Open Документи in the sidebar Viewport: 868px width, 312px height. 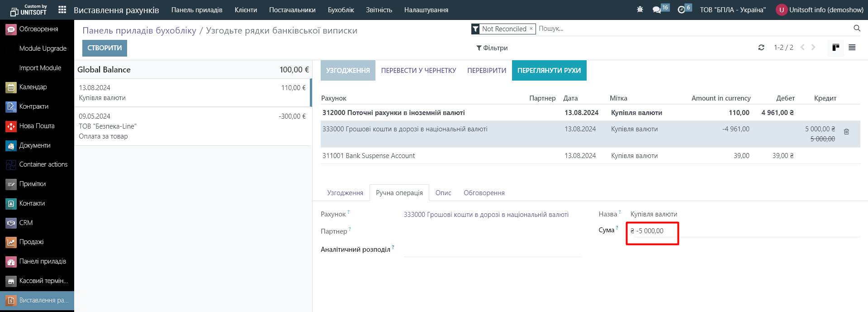tap(37, 145)
